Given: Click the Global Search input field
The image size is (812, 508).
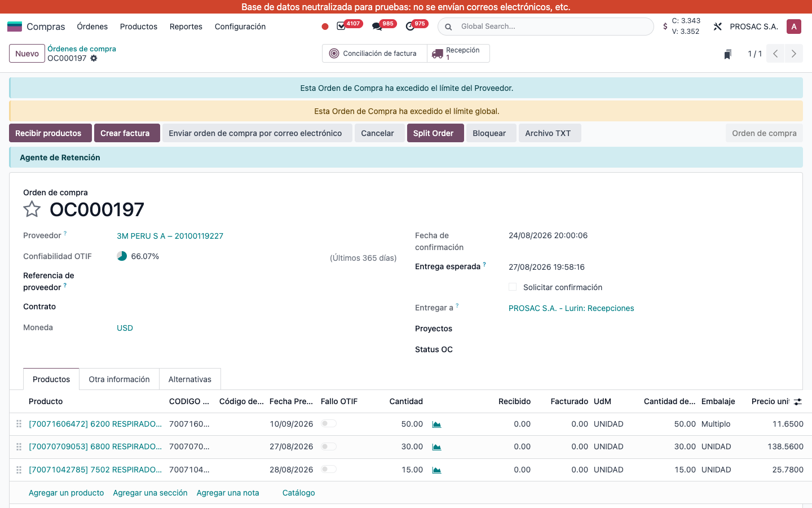Looking at the screenshot, I should tap(553, 27).
